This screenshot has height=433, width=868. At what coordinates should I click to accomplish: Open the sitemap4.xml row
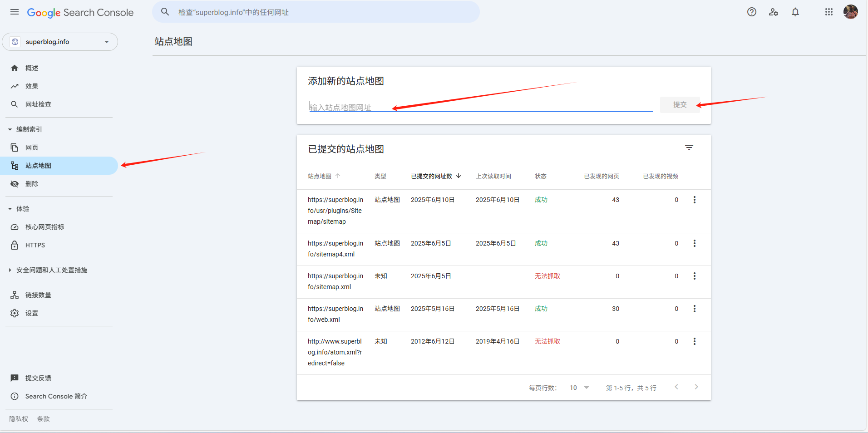[504, 249]
